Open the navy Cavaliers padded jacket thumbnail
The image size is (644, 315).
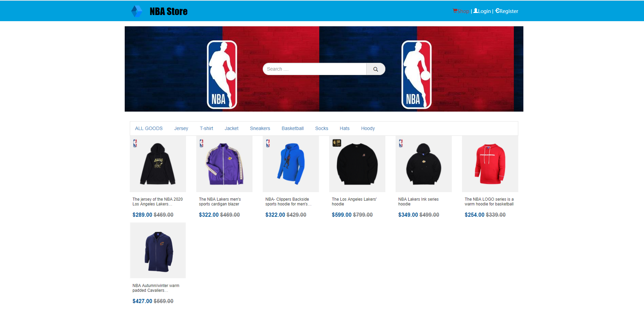tap(158, 250)
